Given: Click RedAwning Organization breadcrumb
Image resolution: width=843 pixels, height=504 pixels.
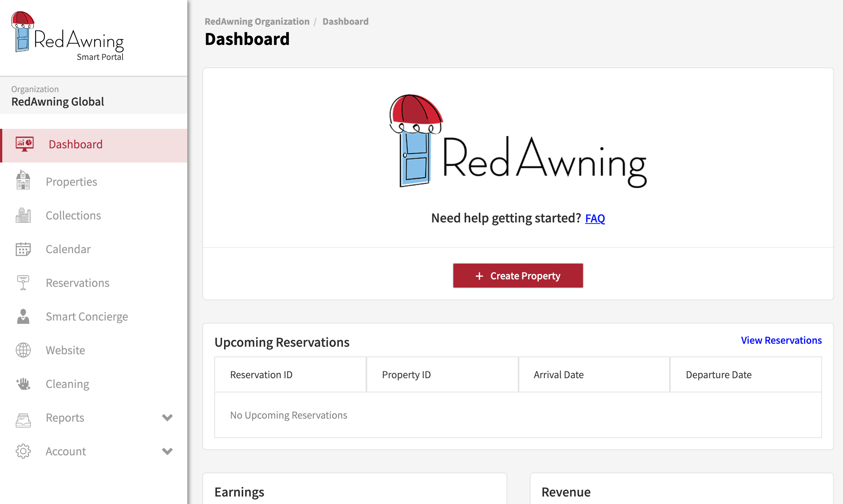Looking at the screenshot, I should (x=257, y=21).
